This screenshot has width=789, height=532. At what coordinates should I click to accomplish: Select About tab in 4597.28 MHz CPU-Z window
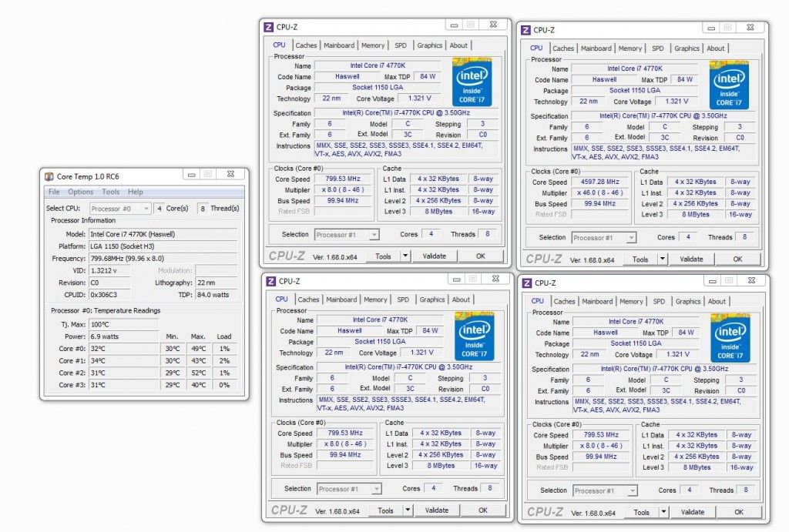click(x=716, y=49)
